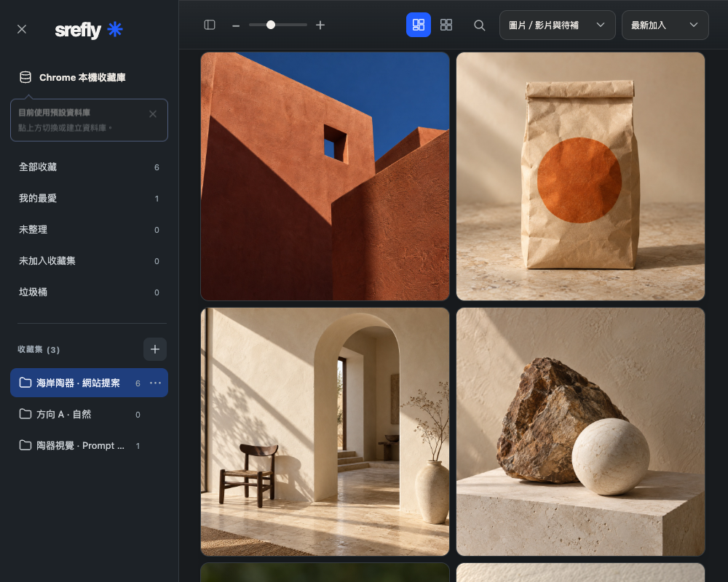Switch to uniform grid view
Image resolution: width=728 pixels, height=582 pixels.
pos(446,25)
